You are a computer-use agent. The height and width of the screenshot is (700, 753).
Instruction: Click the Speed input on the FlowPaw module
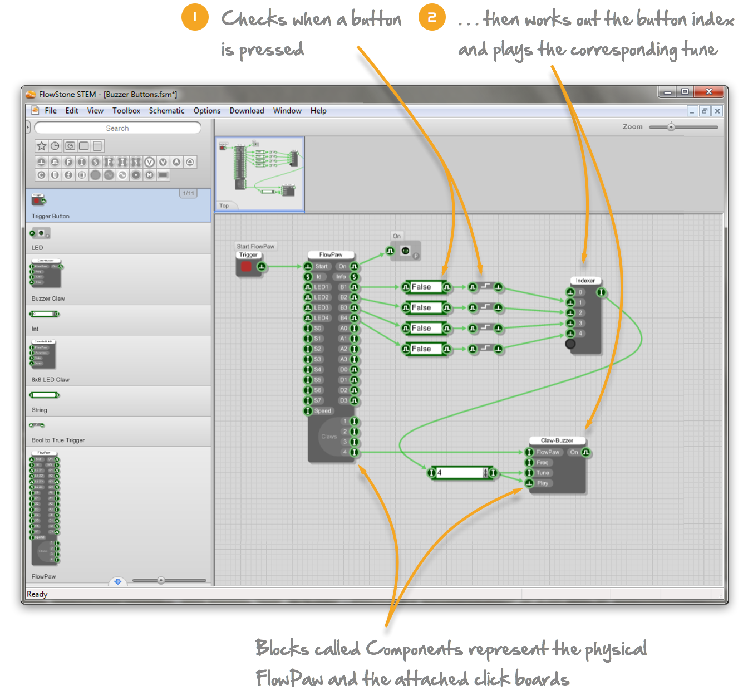tap(308, 411)
